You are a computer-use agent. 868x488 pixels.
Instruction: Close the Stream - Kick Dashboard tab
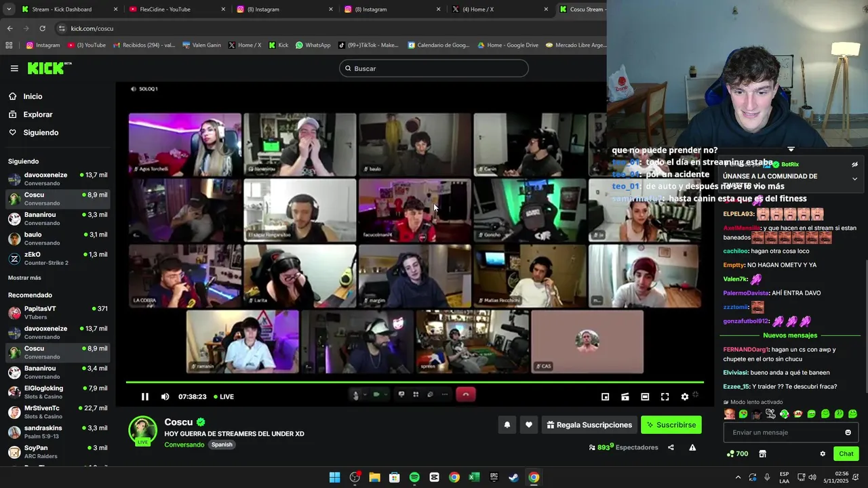(x=115, y=9)
